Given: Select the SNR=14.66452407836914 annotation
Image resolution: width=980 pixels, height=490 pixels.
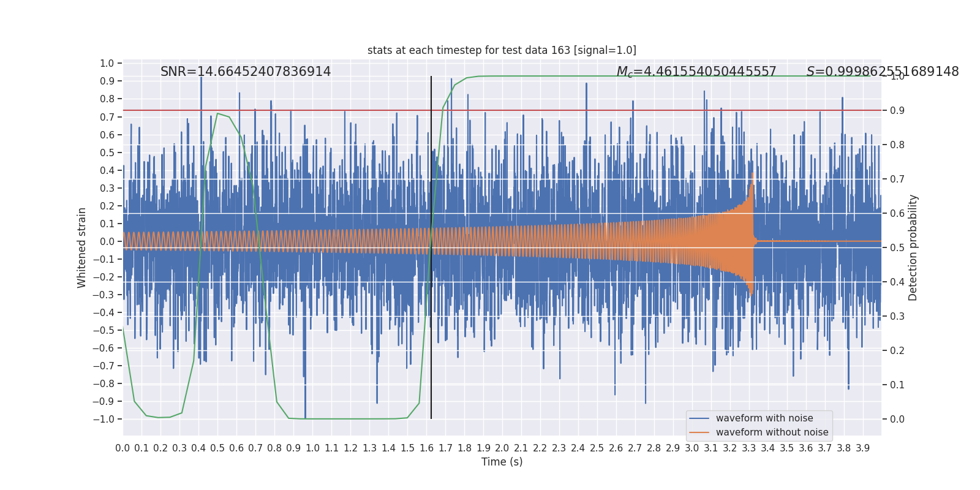Looking at the screenshot, I should click(x=246, y=72).
